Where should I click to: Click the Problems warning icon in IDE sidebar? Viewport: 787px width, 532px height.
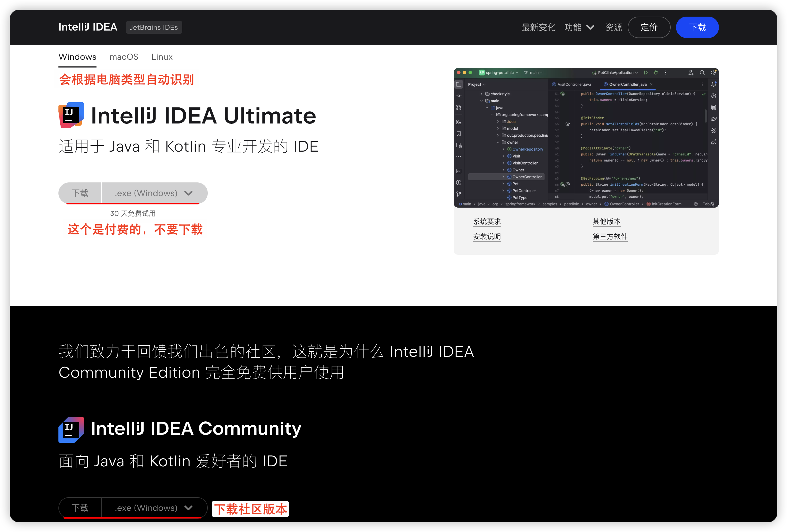click(x=459, y=182)
